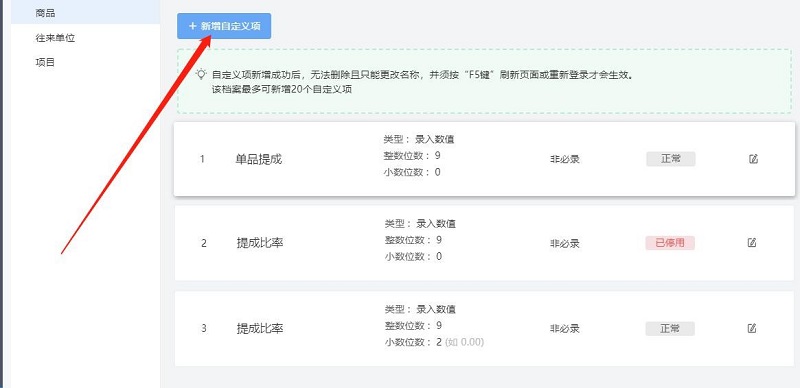Click 整数位数: 9 in row 3

[x=413, y=326]
